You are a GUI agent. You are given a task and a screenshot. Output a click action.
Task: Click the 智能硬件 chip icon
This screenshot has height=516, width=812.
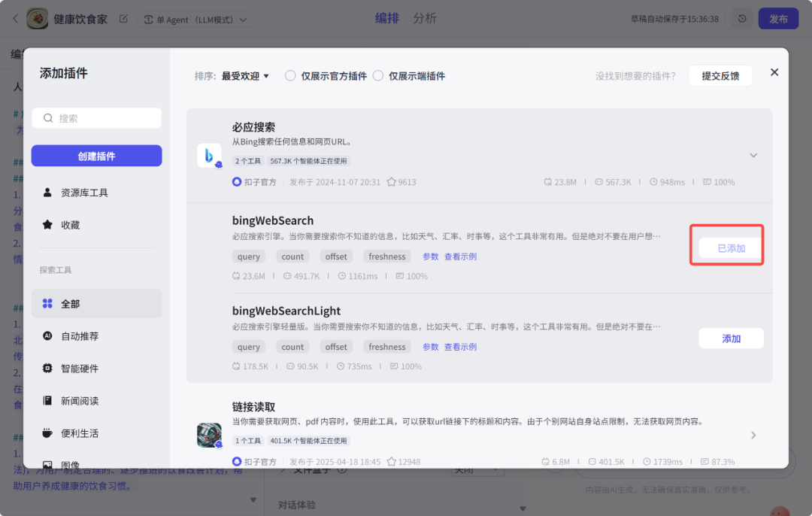point(47,369)
